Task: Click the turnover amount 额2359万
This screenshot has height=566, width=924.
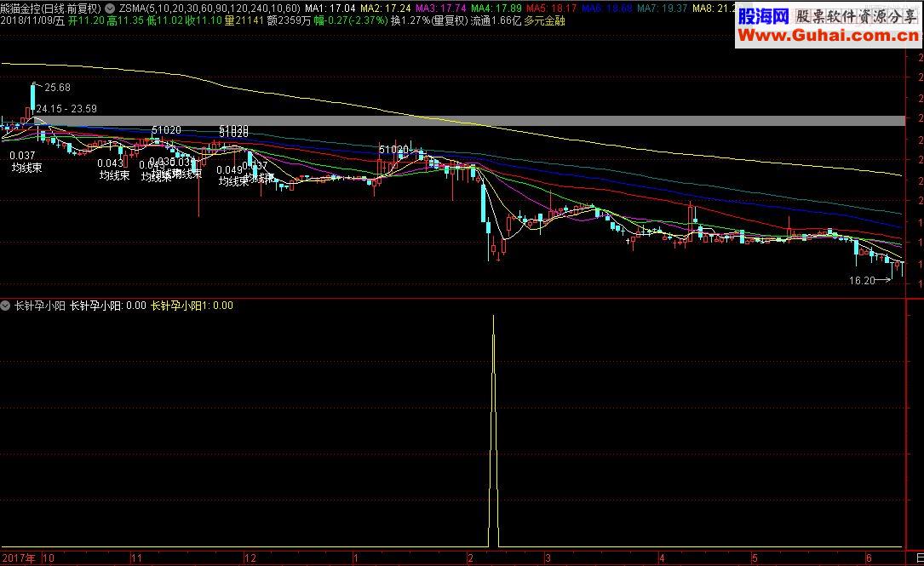Action: click(289, 20)
